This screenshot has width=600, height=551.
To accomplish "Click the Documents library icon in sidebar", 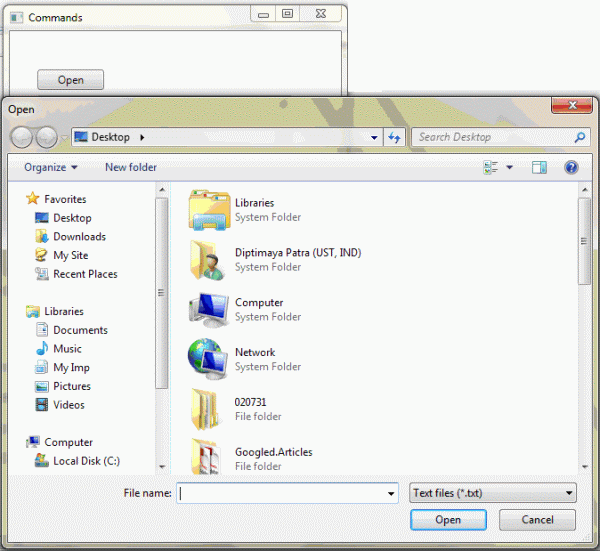I will coord(41,329).
